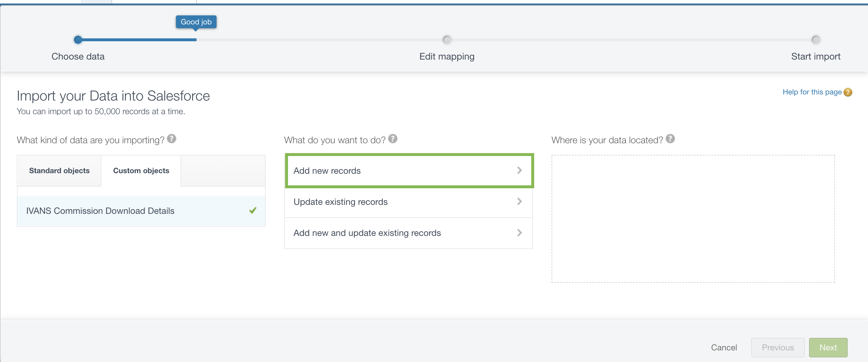Click the data file drop zone box
Screen dimensions: 868x362
point(693,218)
